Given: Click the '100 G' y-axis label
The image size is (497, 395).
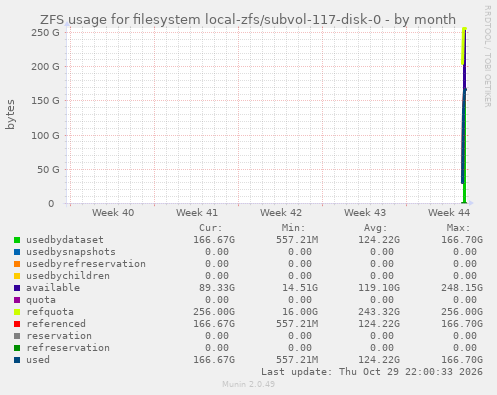Looking at the screenshot, I should [x=45, y=136].
